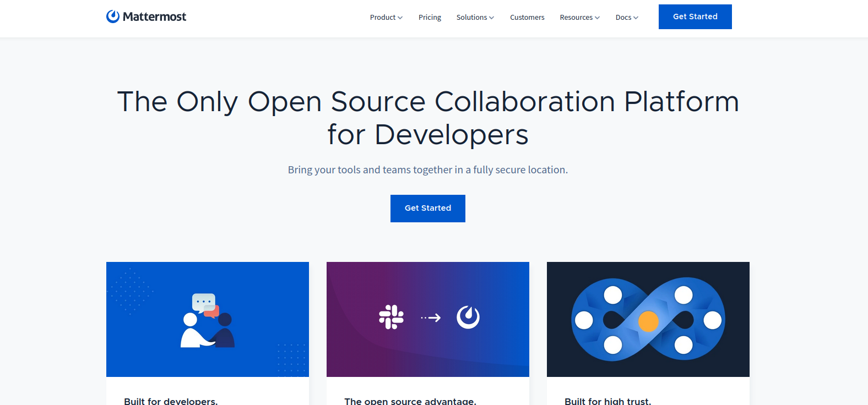Expand the Solutions dropdown menu
This screenshot has width=868, height=405.
475,18
